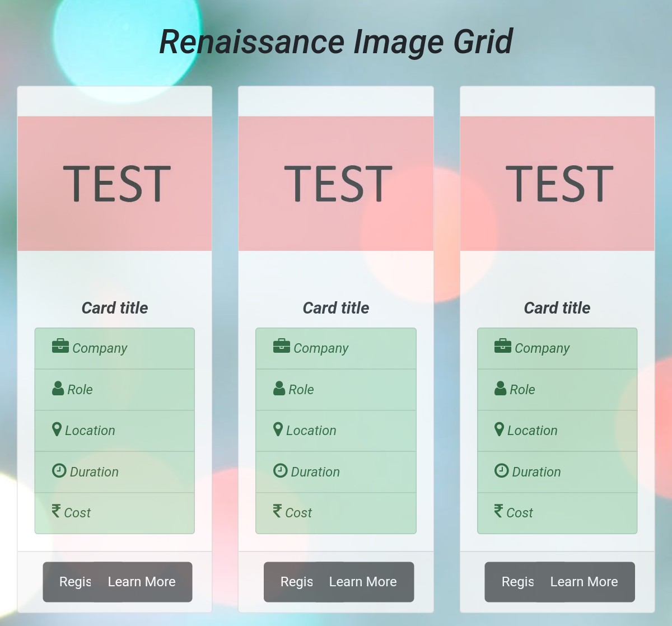The image size is (672, 626).
Task: Click the clock icon in the middle card
Action: tap(280, 470)
